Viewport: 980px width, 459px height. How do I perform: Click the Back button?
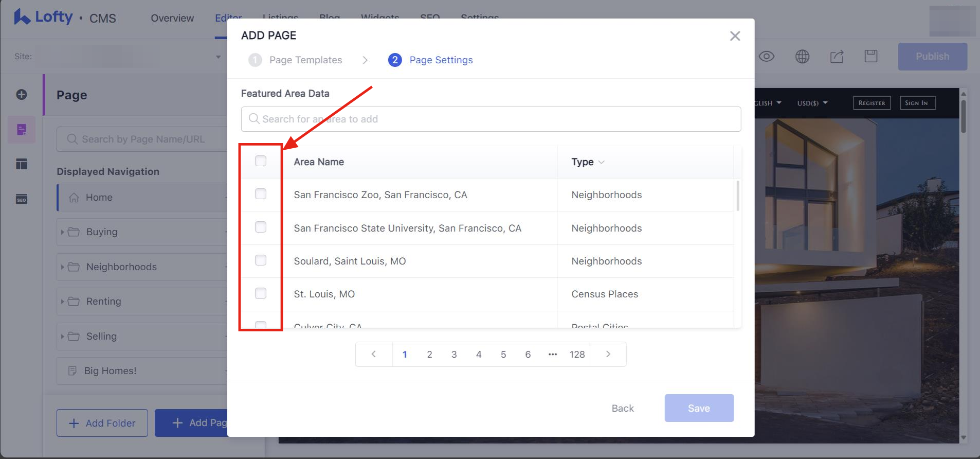[x=622, y=408]
